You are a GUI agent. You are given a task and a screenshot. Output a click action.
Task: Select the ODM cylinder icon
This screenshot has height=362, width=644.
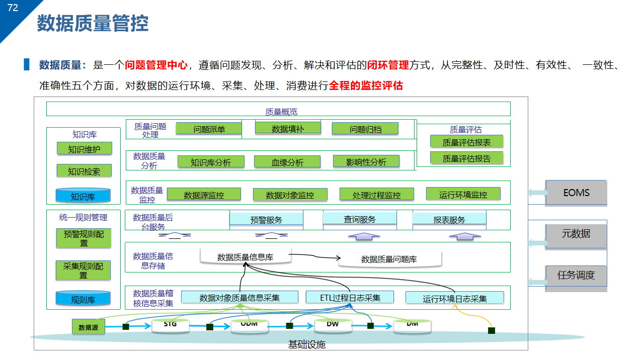click(x=249, y=325)
